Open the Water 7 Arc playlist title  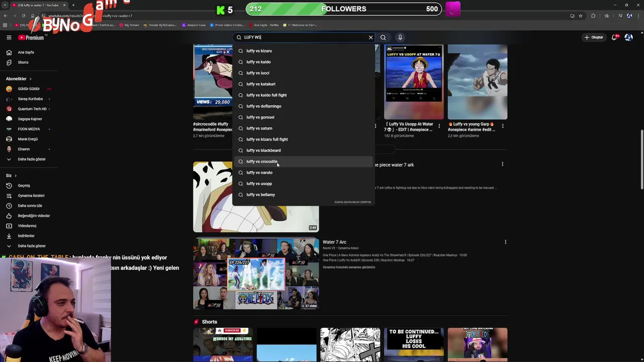335,242
